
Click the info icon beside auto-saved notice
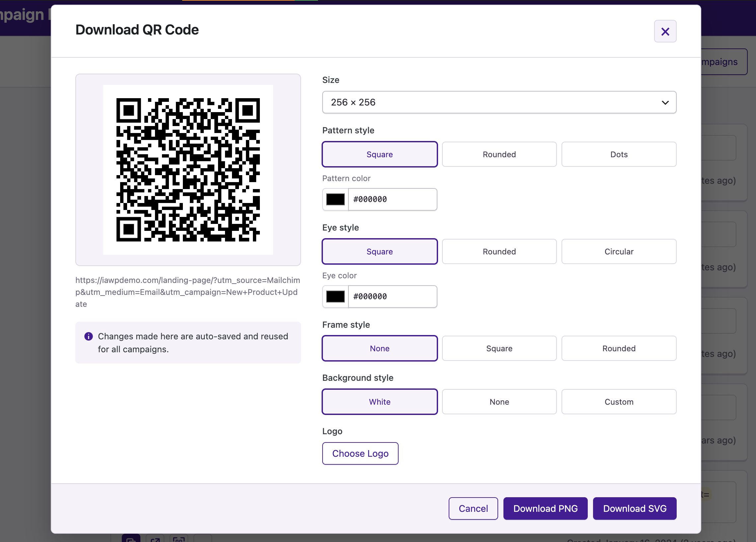point(88,336)
